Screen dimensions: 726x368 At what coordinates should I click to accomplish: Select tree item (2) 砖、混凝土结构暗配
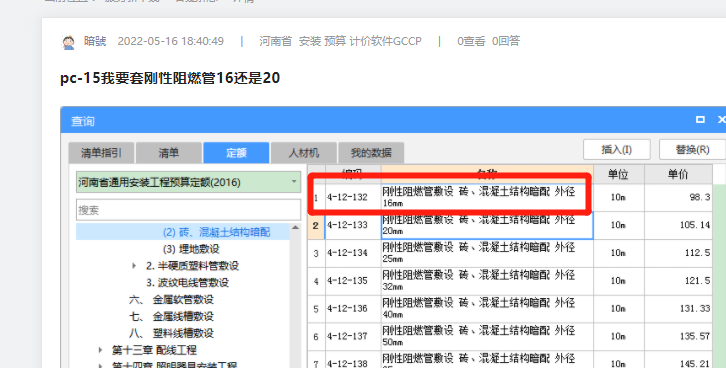[216, 232]
